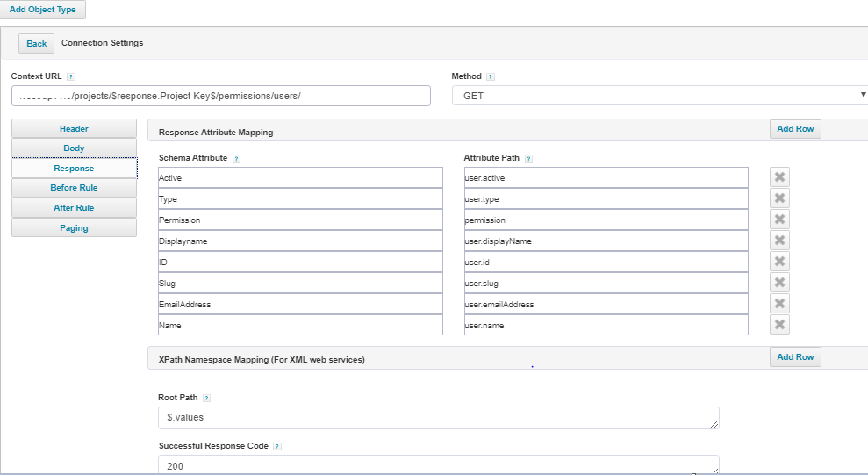Open the Body tab
The width and height of the screenshot is (868, 475).
[74, 148]
